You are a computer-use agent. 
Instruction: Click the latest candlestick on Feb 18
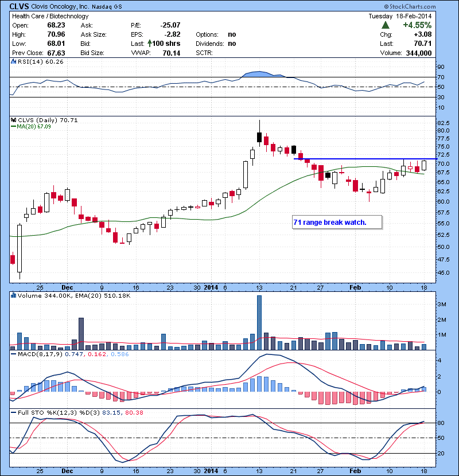coord(424,165)
